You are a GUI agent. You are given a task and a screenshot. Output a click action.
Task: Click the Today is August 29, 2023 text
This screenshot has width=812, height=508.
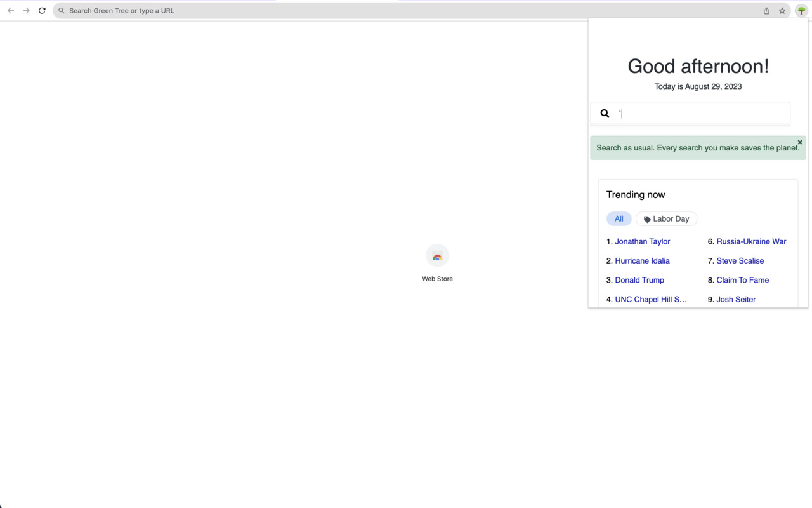point(698,86)
